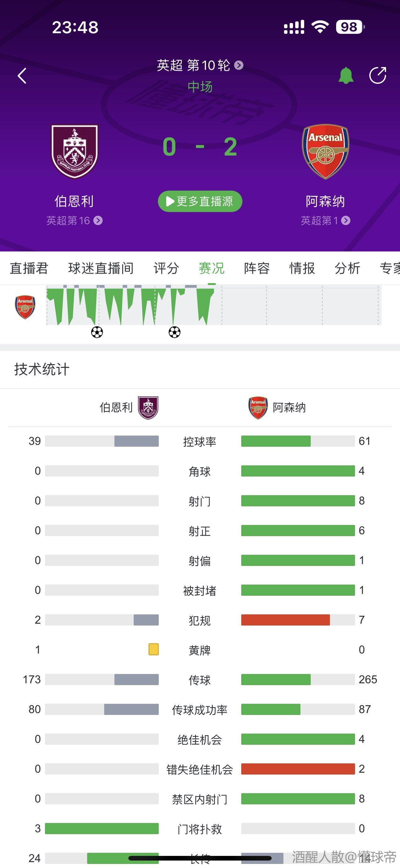Viewport: 400px width, 868px height.
Task: Tap Burnley crest in 技术统计 header
Action: coord(149,408)
